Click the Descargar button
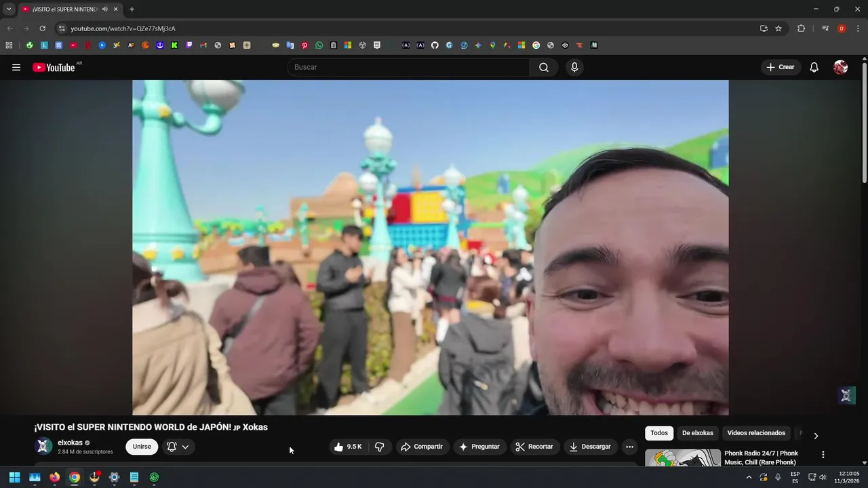 tap(591, 447)
